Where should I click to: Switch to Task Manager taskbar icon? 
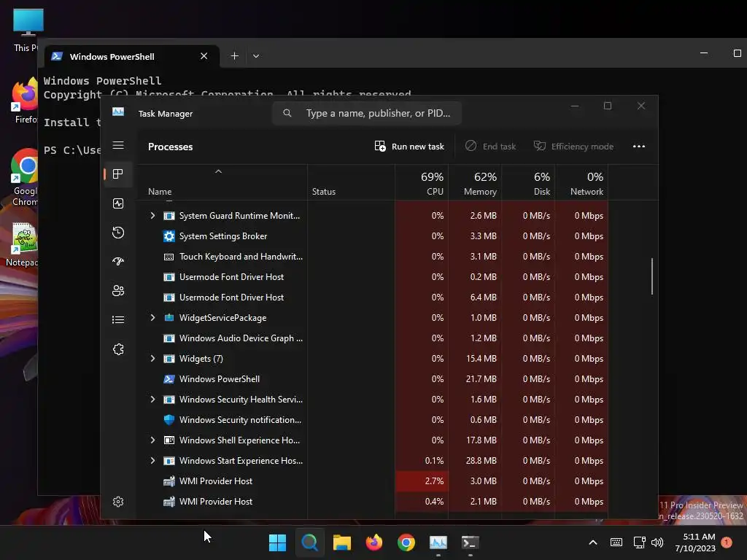tap(438, 542)
